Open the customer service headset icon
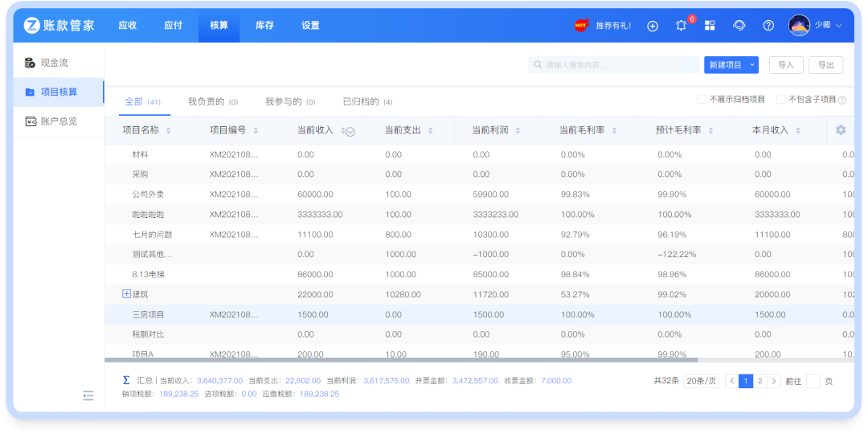This screenshot has height=434, width=868. tap(739, 26)
